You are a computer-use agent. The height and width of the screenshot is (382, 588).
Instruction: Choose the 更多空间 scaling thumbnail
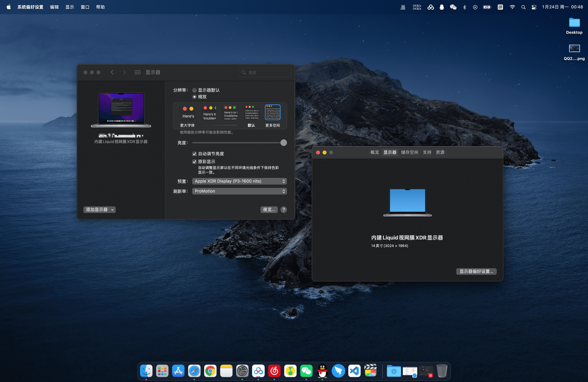[x=272, y=113]
